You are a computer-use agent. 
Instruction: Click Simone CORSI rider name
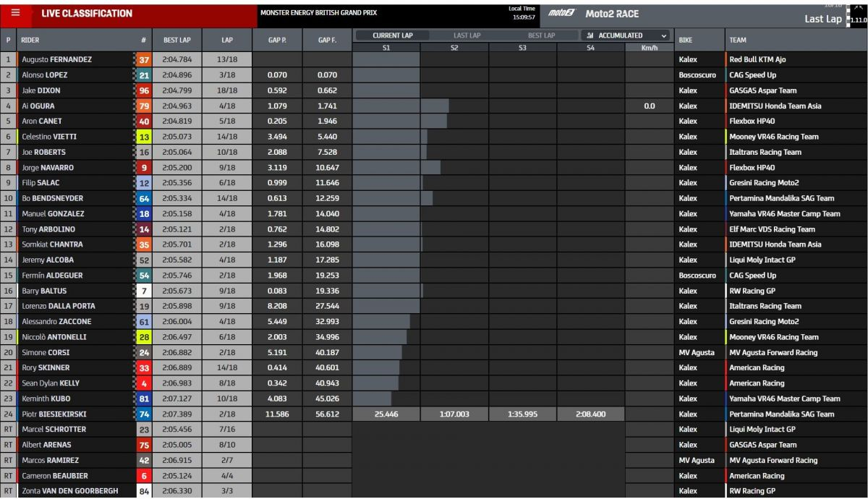[x=46, y=353]
